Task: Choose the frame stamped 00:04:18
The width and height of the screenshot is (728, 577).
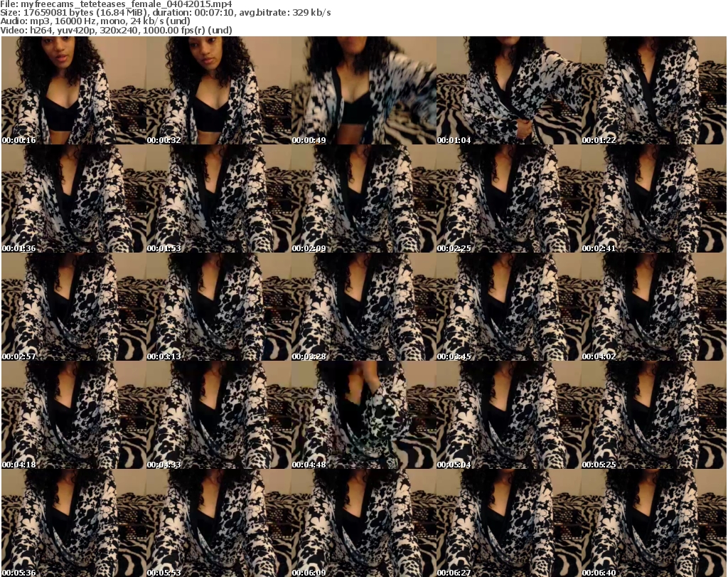Action: [74, 415]
